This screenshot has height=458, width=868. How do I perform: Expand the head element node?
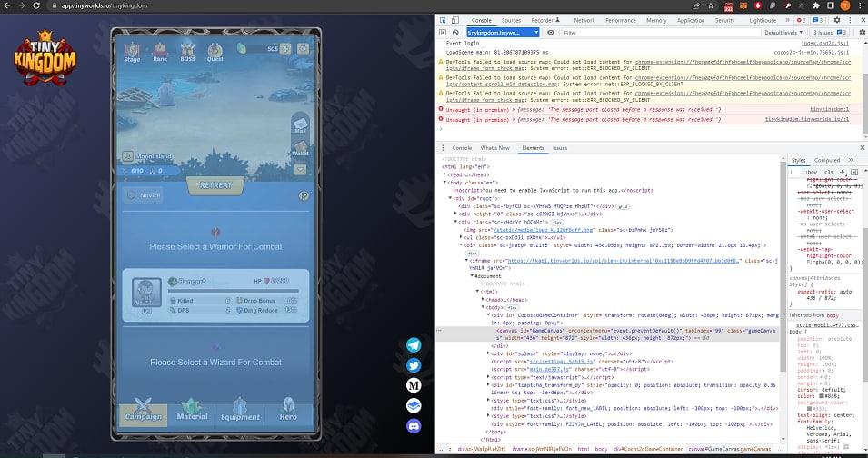pyautogui.click(x=445, y=174)
